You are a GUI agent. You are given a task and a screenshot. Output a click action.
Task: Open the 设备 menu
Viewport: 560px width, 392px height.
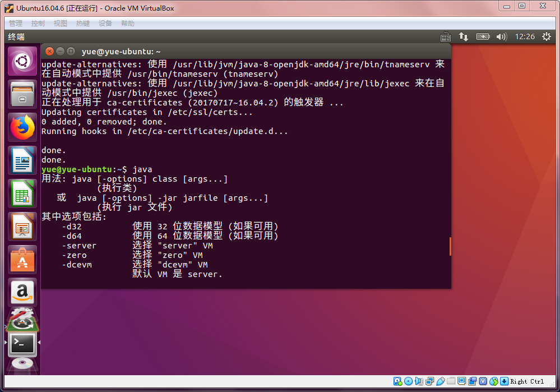click(105, 23)
